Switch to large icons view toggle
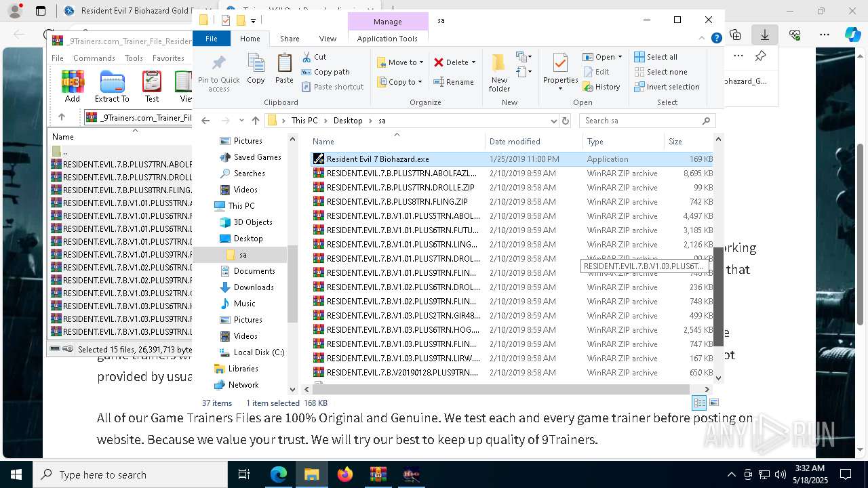The width and height of the screenshot is (868, 488). click(713, 403)
